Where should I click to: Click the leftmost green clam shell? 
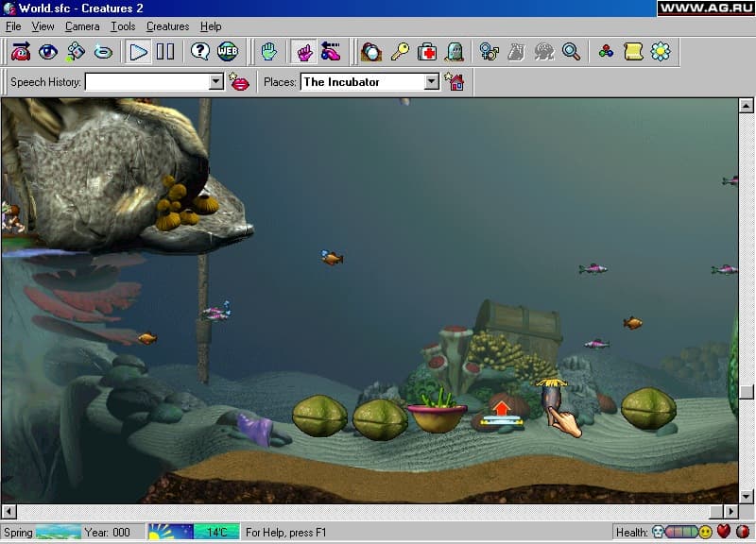pyautogui.click(x=319, y=416)
